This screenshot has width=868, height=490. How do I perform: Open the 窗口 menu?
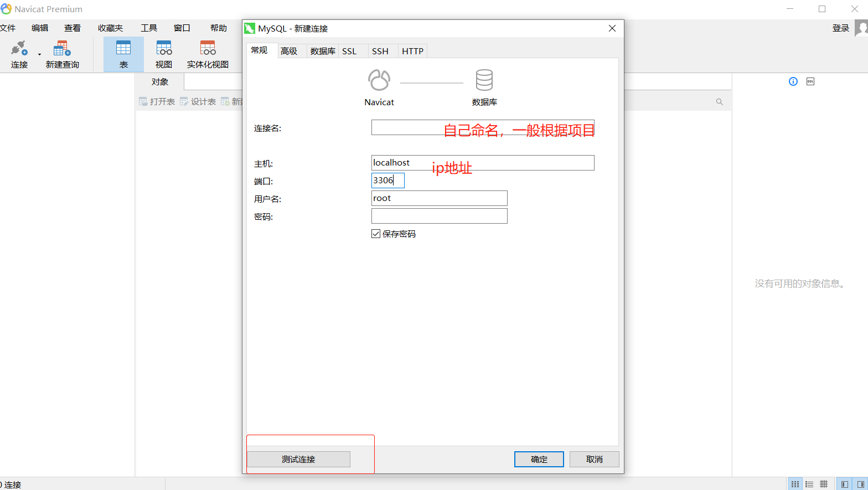click(x=182, y=28)
